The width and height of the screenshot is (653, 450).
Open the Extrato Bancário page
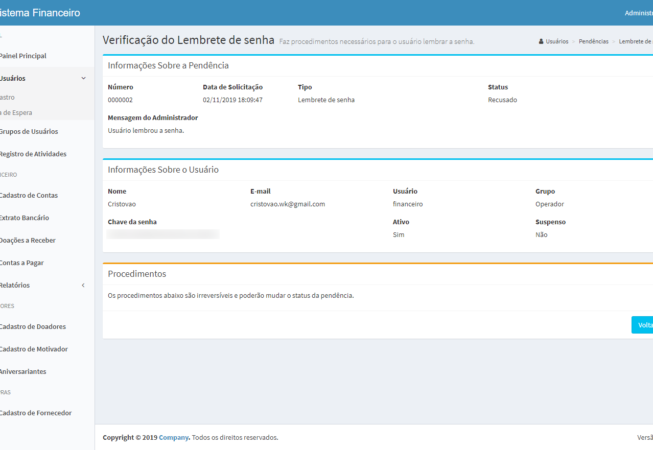[24, 217]
